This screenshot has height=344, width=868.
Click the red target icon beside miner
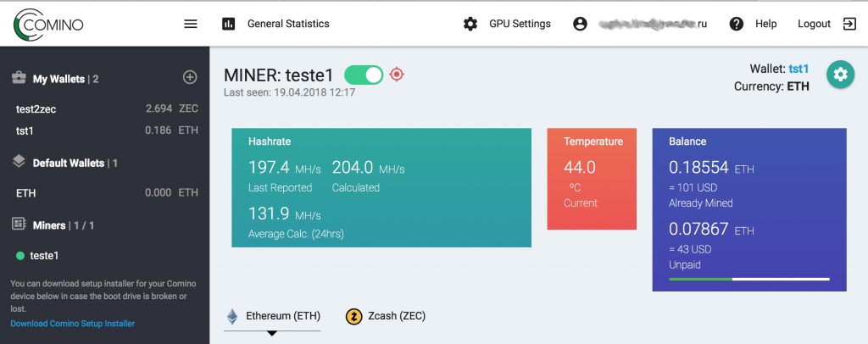(397, 75)
